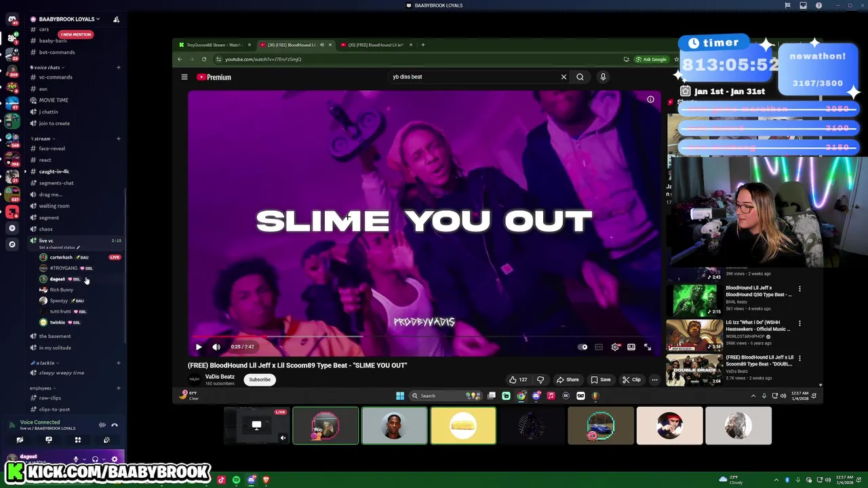
Task: Open the video info card icon
Action: [650, 100]
